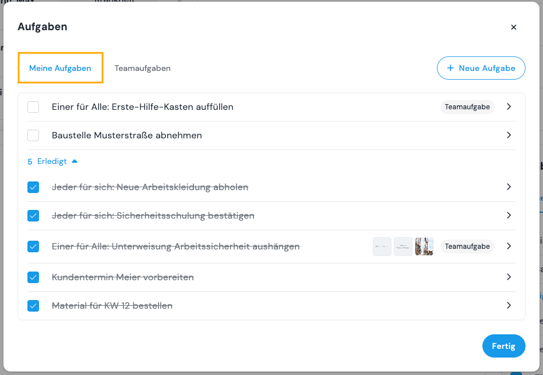Image resolution: width=543 pixels, height=375 pixels.
Task: Click the Teamaufgabe badge on Erste-Hilfe-Kasten row
Action: click(x=467, y=107)
